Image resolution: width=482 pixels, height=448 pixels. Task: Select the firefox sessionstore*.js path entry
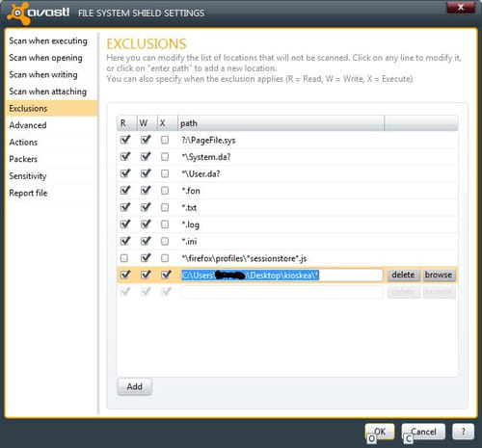point(244,258)
